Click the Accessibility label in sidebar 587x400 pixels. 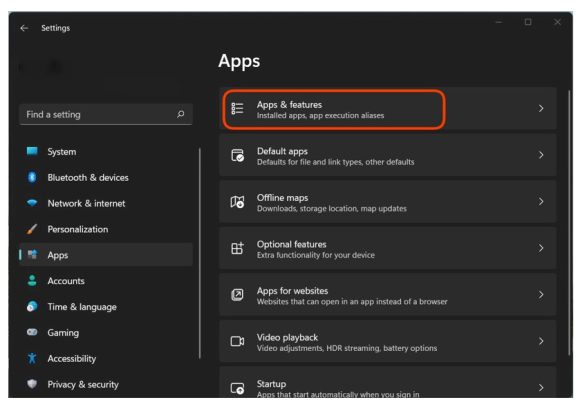pos(72,358)
